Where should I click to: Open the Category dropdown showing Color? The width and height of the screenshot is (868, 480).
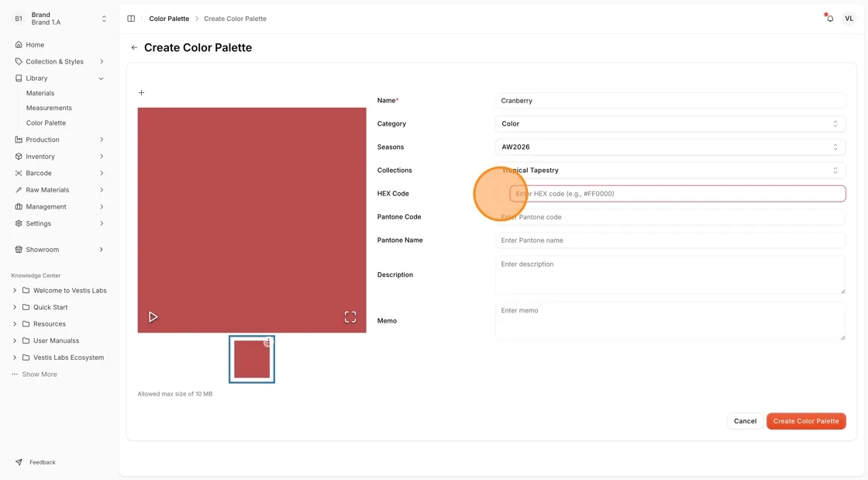[670, 123]
